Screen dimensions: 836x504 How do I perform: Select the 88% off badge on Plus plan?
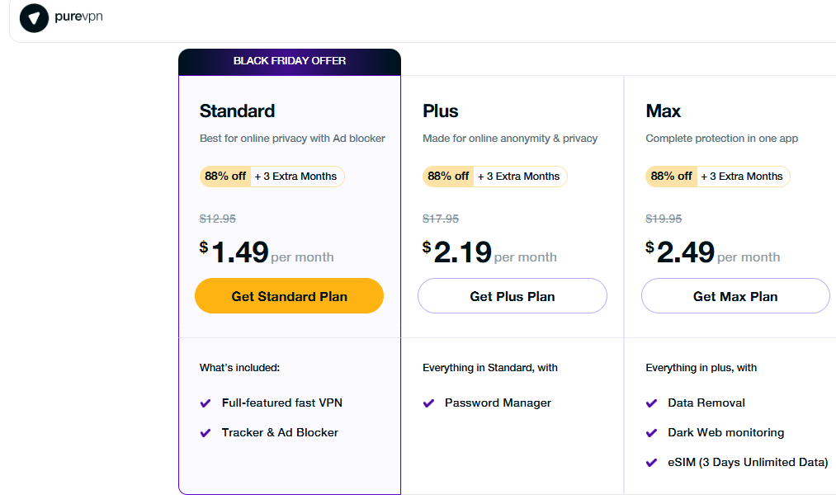(x=447, y=176)
